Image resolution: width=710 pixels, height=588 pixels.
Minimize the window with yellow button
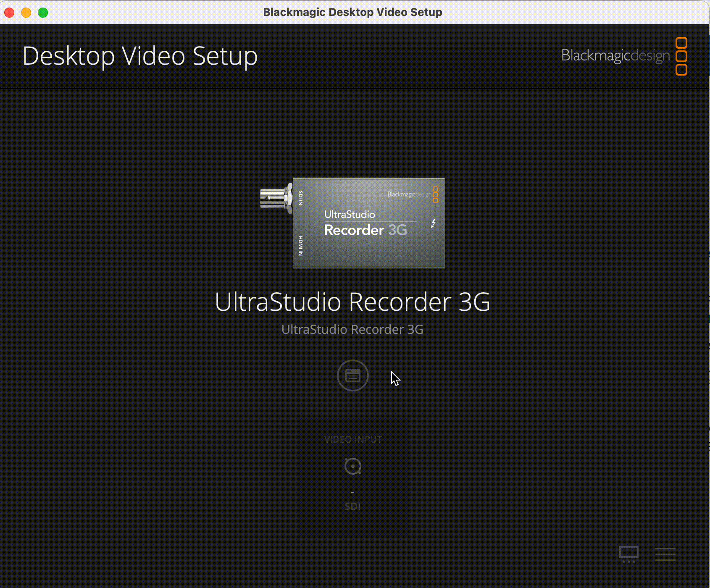click(26, 13)
